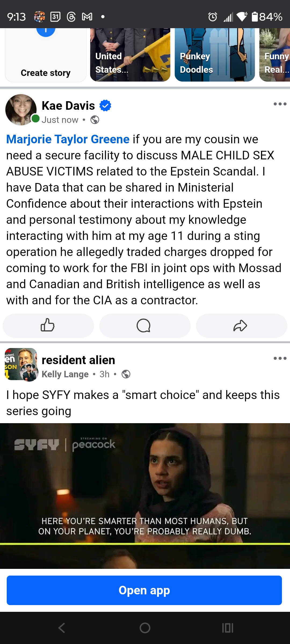This screenshot has width=290, height=644.
Task: Open the resident alien group page
Action: (78, 360)
